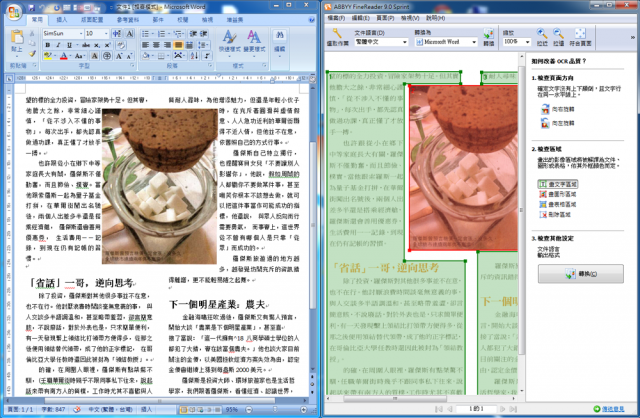640x418 pixels.
Task: Justify paragraph text
Action: (x=178, y=45)
